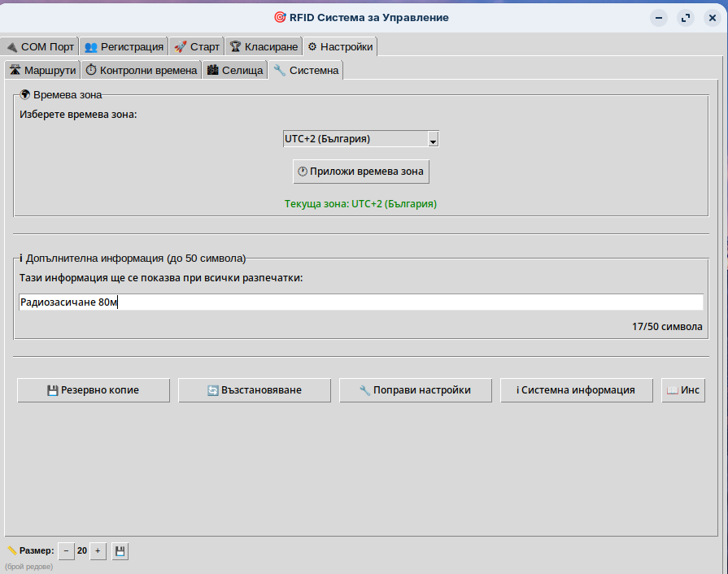The image size is (728, 574).
Task: Open the COM Порт tab
Action: 40,47
